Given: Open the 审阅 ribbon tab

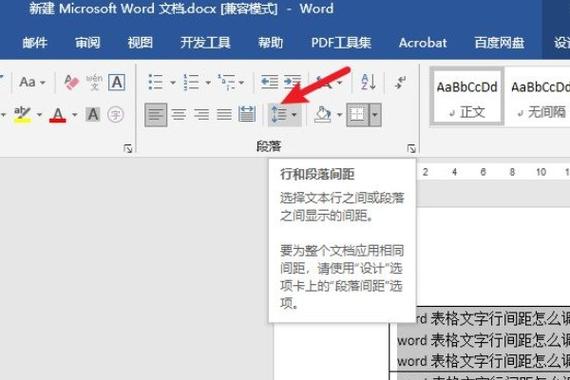Looking at the screenshot, I should (x=88, y=43).
